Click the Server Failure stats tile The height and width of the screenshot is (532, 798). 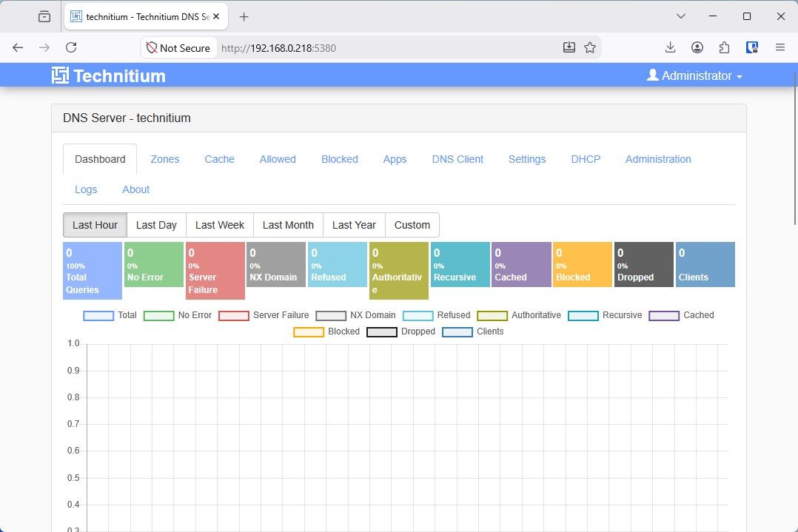pos(215,271)
